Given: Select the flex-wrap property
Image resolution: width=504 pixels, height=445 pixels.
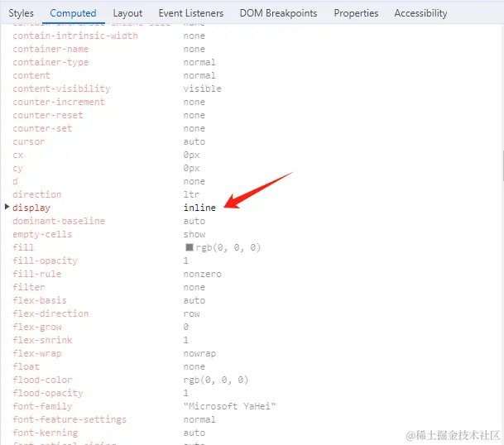Looking at the screenshot, I should coord(37,353).
